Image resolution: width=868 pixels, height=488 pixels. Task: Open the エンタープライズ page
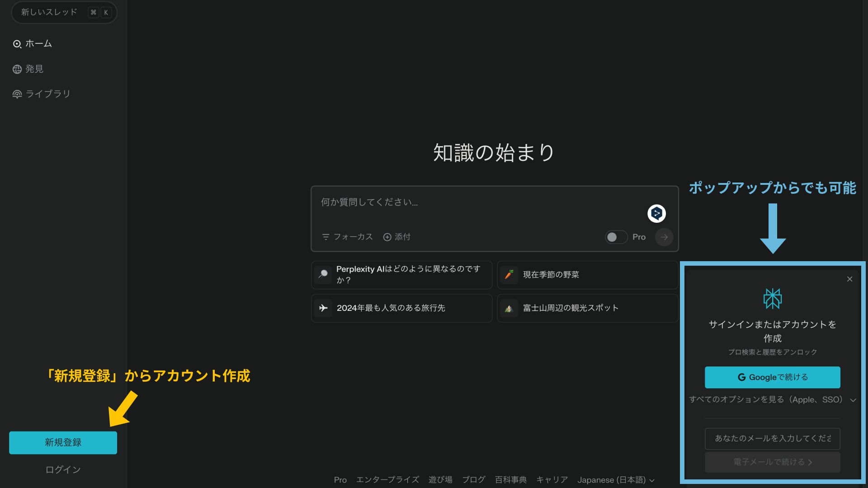click(x=387, y=480)
